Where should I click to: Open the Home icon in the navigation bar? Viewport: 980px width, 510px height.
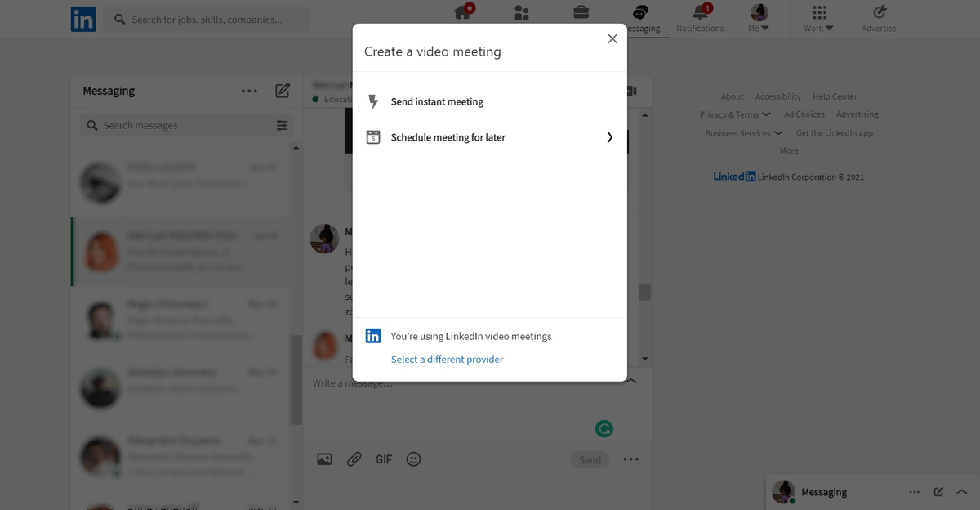(464, 11)
